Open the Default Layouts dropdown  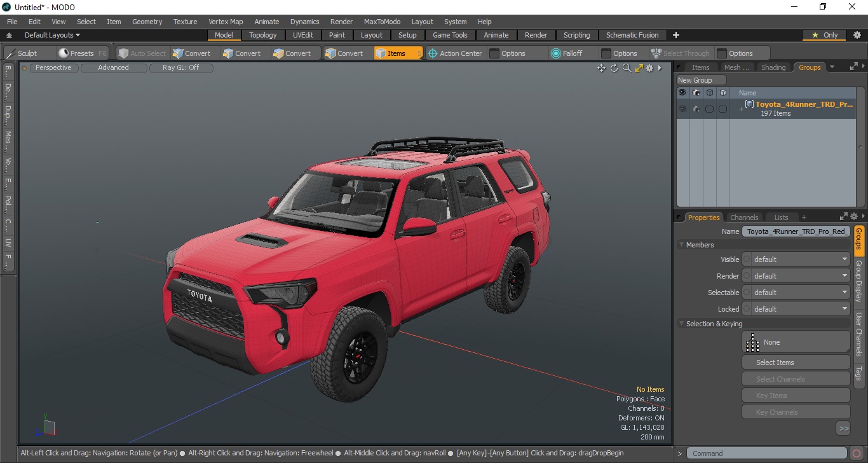[x=52, y=35]
